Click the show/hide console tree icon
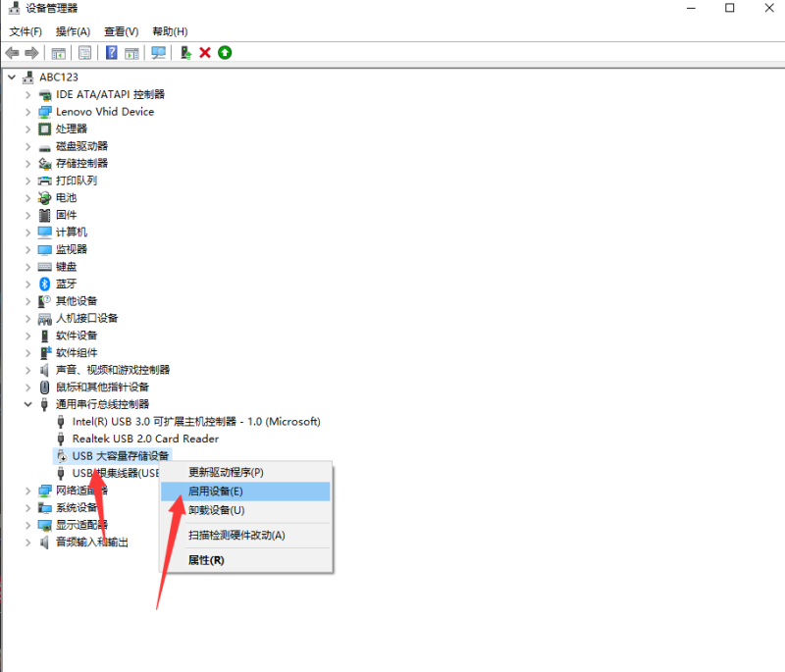The height and width of the screenshot is (672, 785). point(59,53)
